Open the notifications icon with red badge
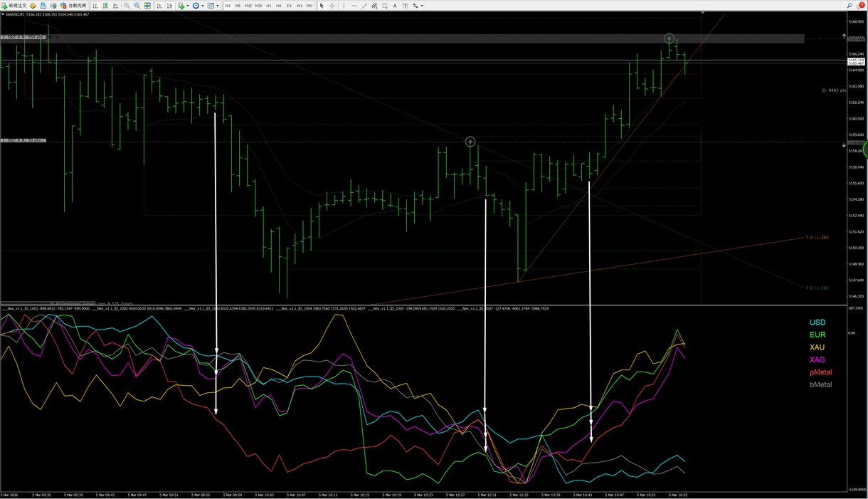The width and height of the screenshot is (868, 499). [x=861, y=6]
